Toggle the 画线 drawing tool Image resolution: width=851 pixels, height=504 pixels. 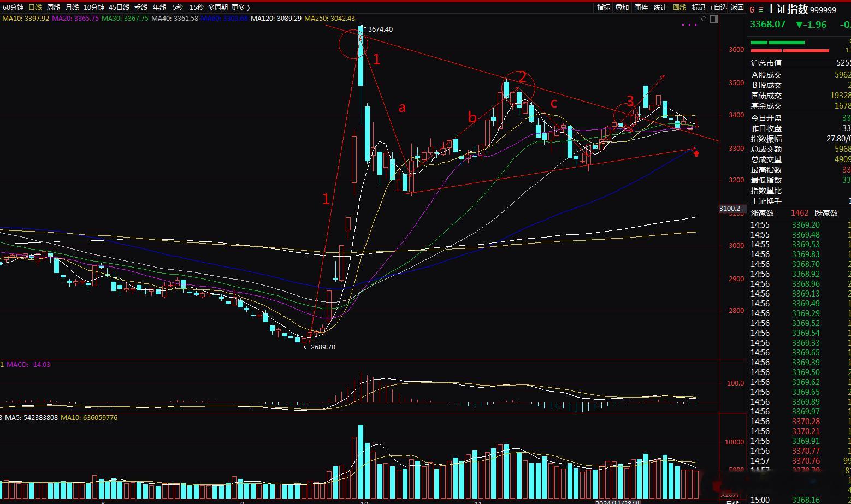pyautogui.click(x=679, y=8)
